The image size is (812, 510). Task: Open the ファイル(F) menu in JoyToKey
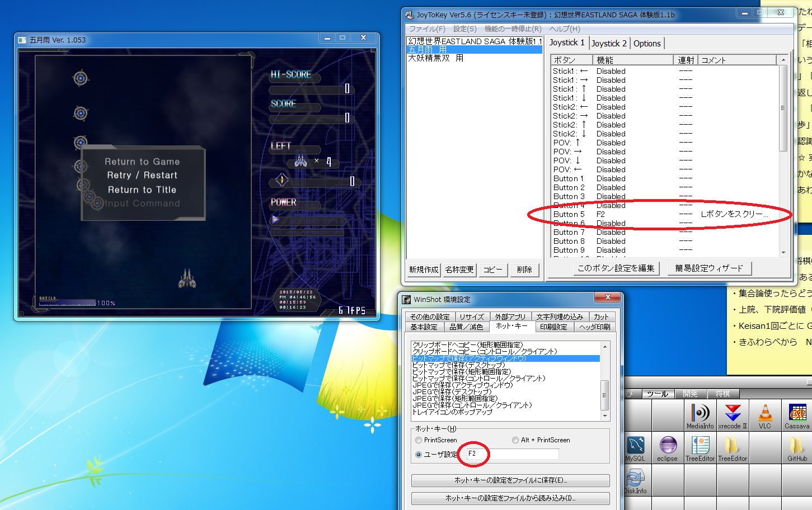tap(427, 29)
